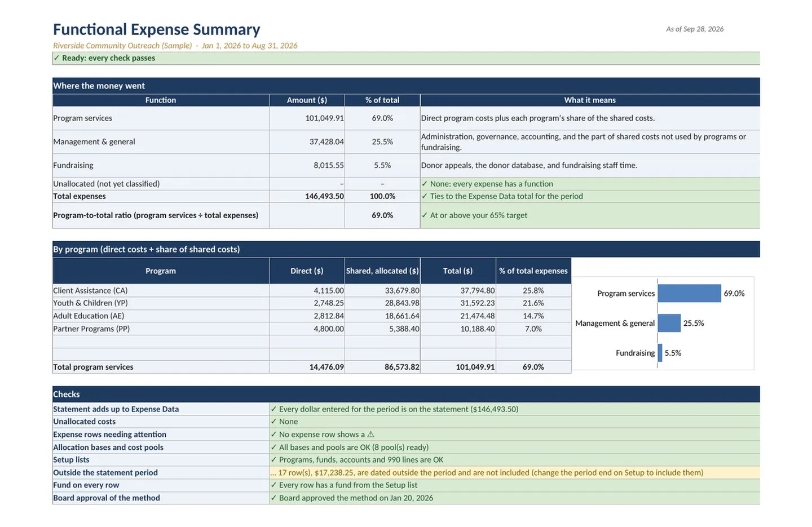Select the 'Adult Education (AE)' program row
This screenshot has width=812, height=527.
pyautogui.click(x=312, y=316)
